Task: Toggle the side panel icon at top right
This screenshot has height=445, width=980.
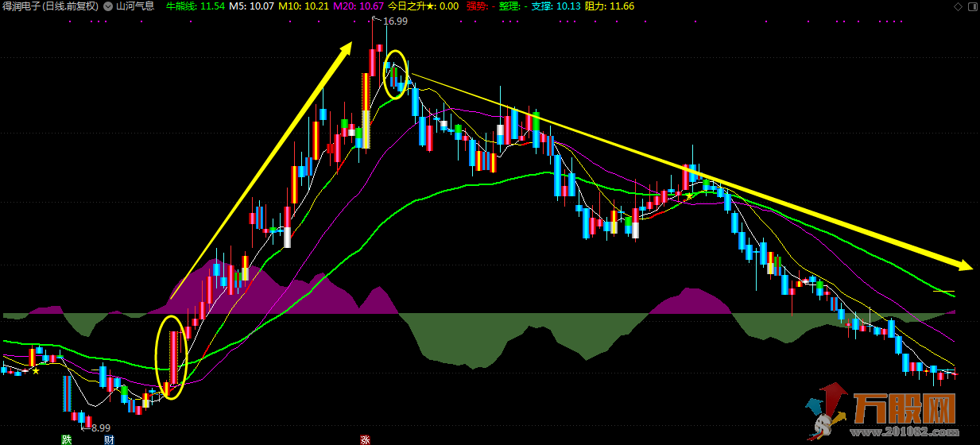Action: click(x=971, y=6)
